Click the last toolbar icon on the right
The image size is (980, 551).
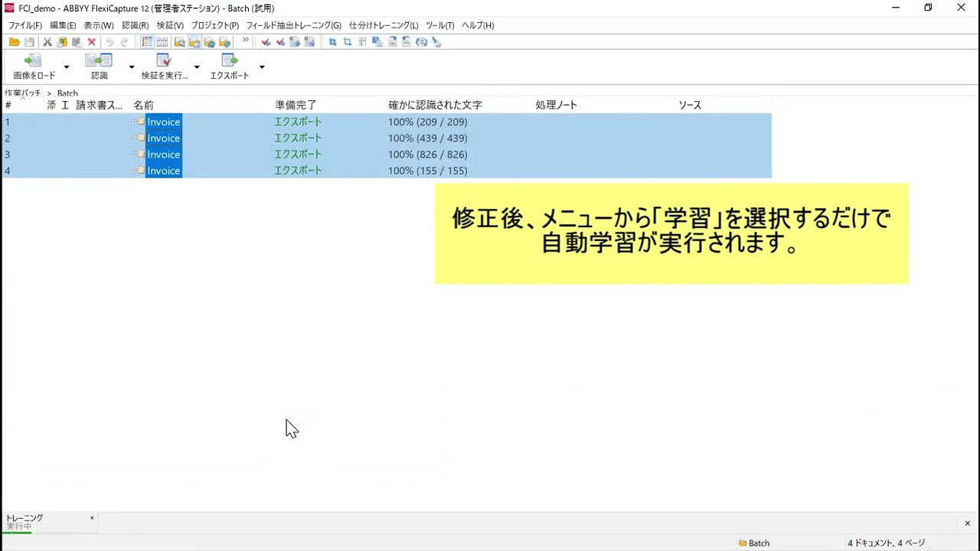click(x=436, y=42)
